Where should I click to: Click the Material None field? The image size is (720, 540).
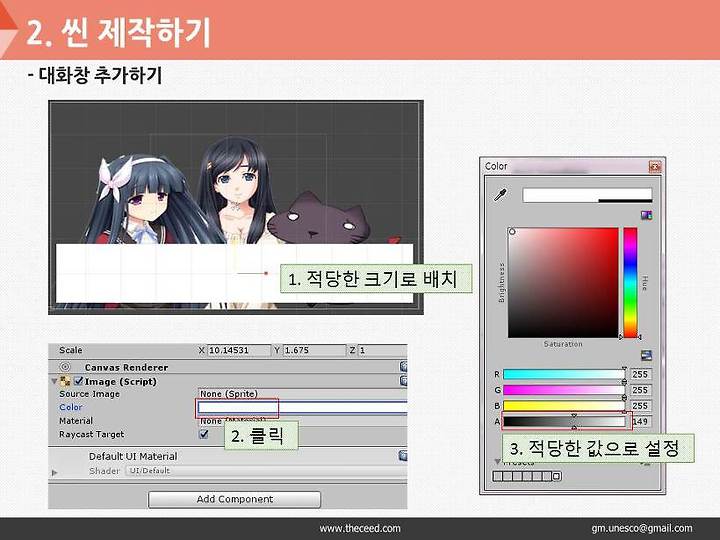pos(302,421)
